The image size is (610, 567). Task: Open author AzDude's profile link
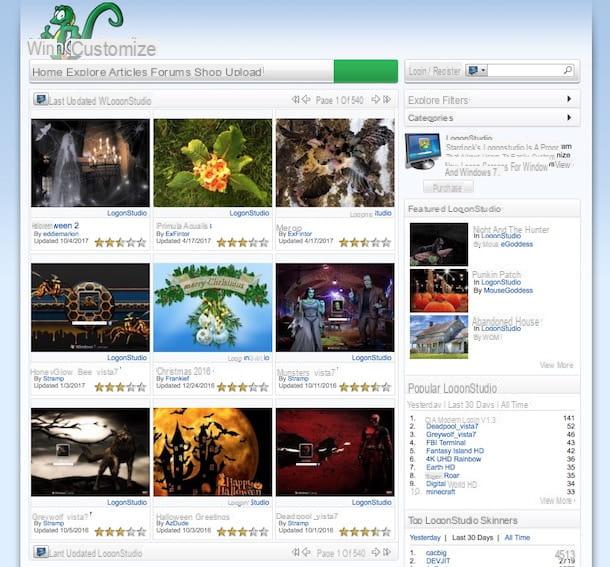(177, 523)
